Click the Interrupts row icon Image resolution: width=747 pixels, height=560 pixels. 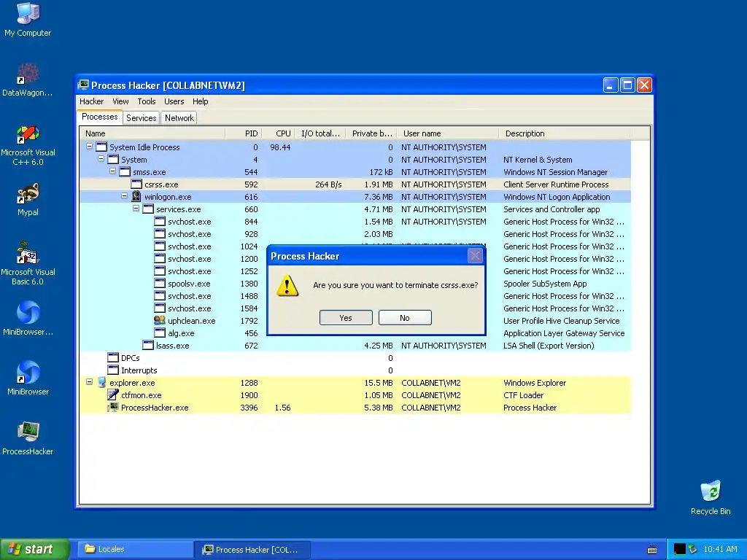coord(113,370)
